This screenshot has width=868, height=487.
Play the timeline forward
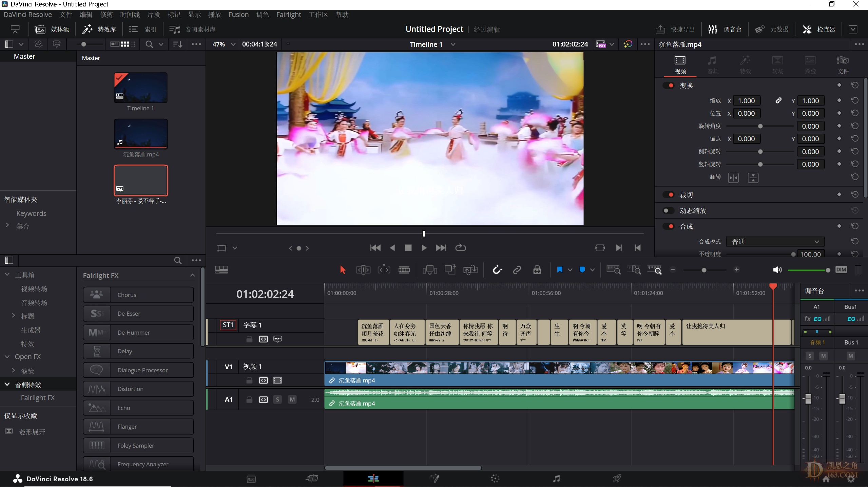pos(424,248)
